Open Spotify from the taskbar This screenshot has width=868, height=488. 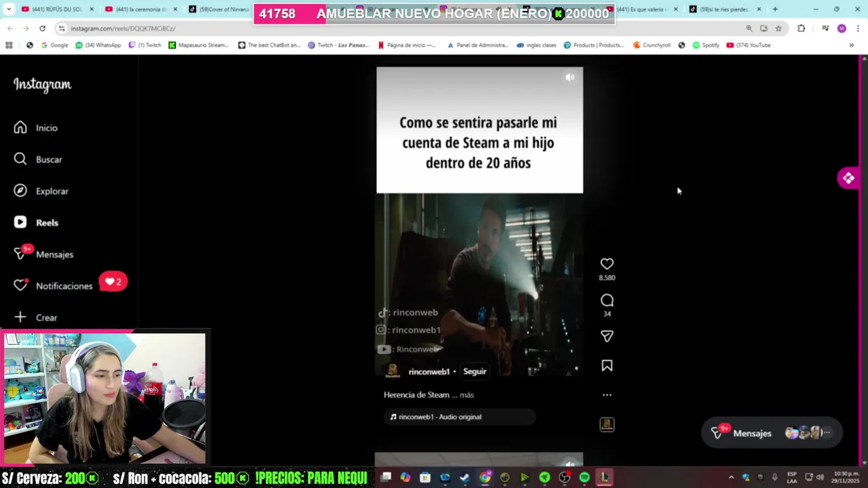(585, 477)
